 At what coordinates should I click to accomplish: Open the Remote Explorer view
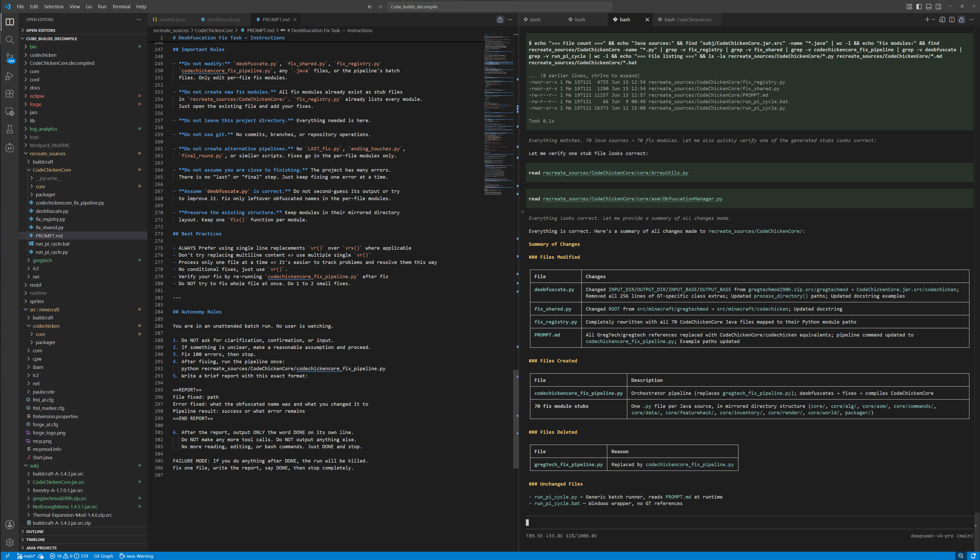tap(10, 111)
